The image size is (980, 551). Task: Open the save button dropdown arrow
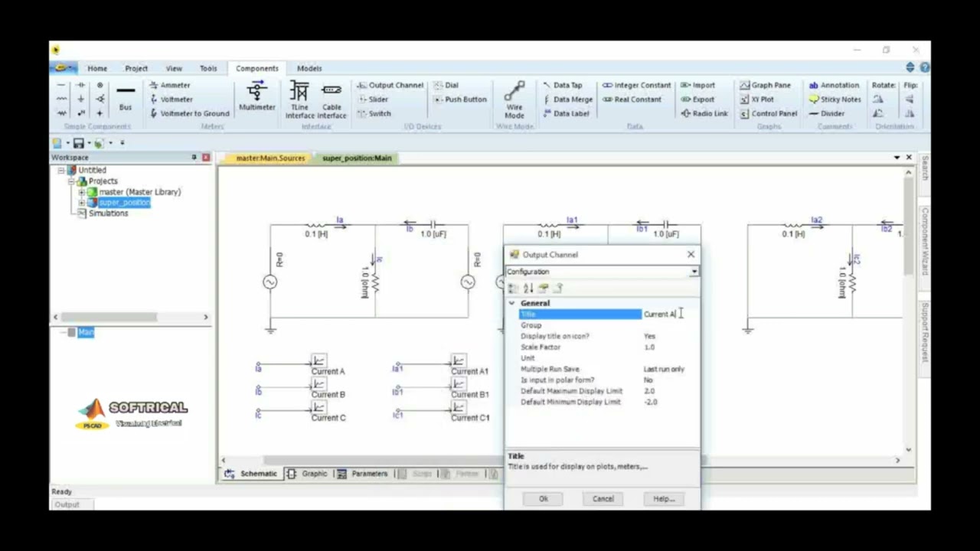pos(89,143)
